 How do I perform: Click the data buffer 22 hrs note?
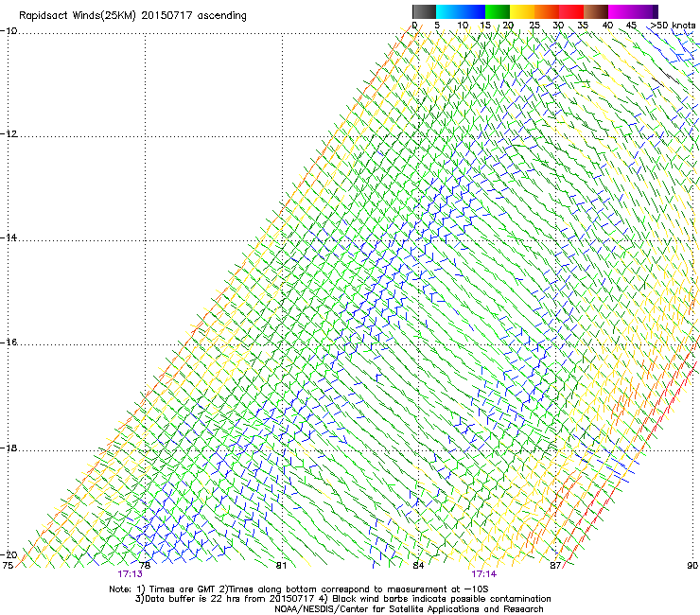coord(342,599)
